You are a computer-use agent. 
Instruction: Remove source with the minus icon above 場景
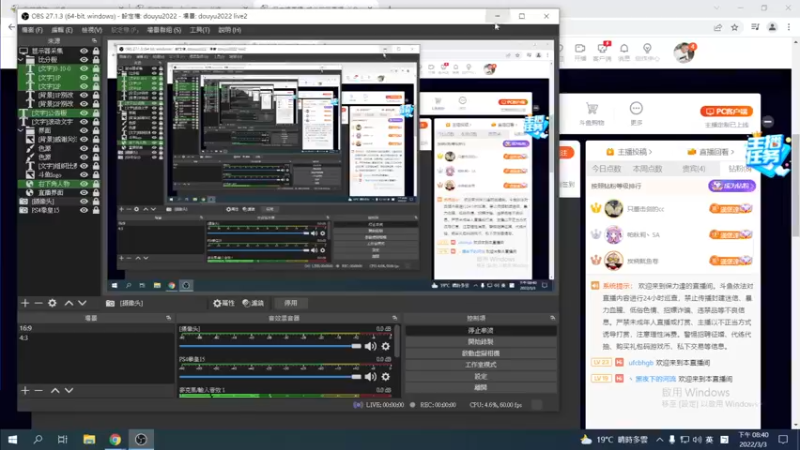[38, 303]
